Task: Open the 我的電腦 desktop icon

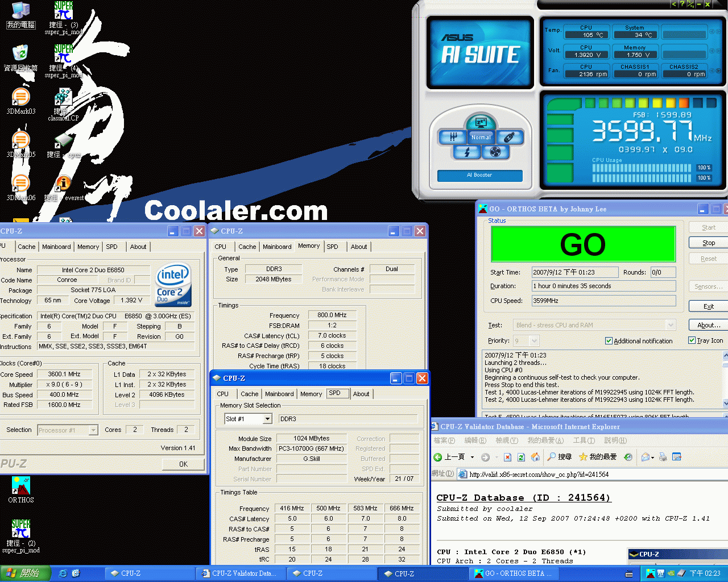Action: (x=21, y=15)
